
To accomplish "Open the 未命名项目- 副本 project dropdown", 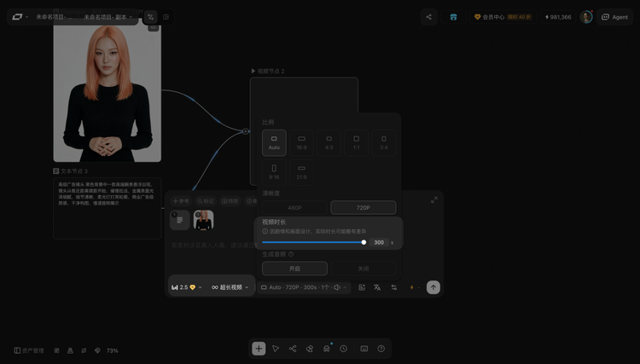I will 108,17.
